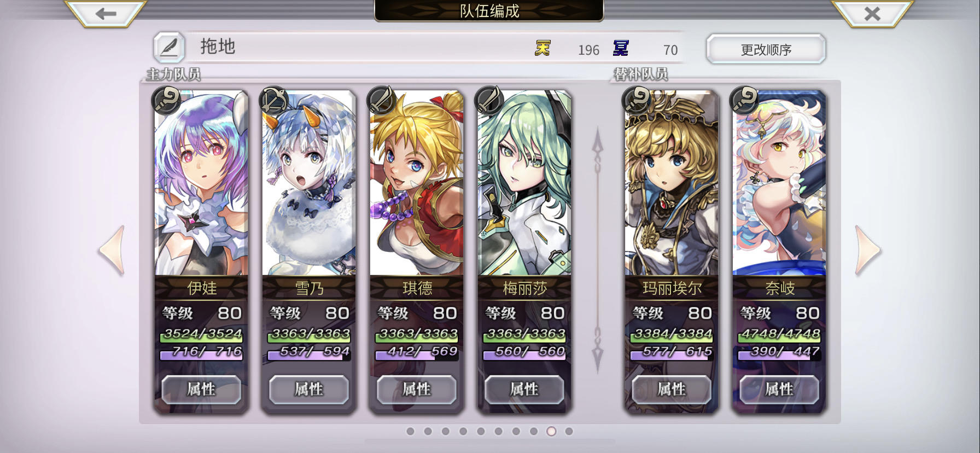The width and height of the screenshot is (980, 453).
Task: Click the sword weapon icon on 琪德
Action: tap(382, 100)
